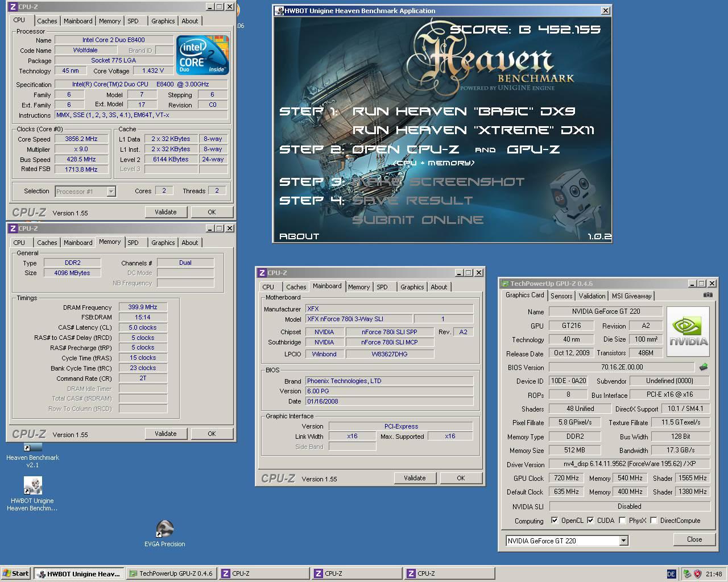
Task: Click the NVIDIA logo in GPU-Z
Action: coord(688,332)
